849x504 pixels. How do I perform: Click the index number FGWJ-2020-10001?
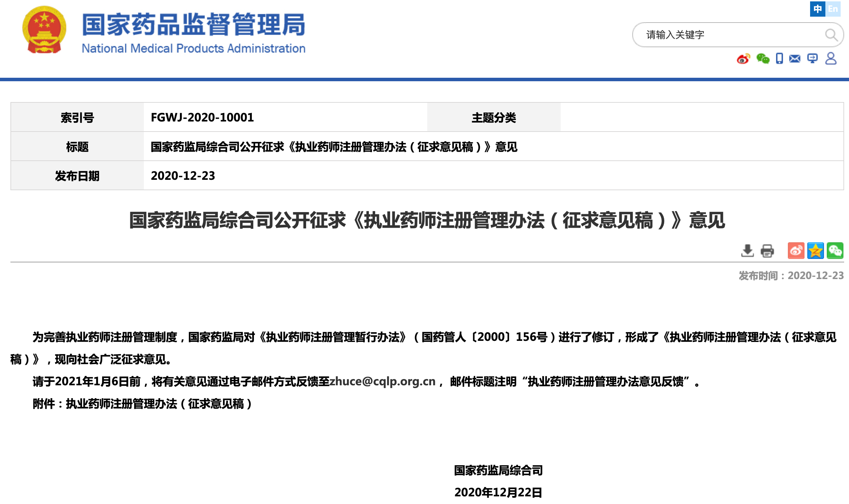coord(202,117)
